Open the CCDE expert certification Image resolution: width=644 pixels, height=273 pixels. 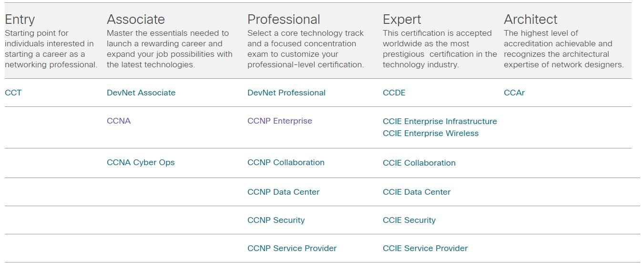pyautogui.click(x=394, y=93)
